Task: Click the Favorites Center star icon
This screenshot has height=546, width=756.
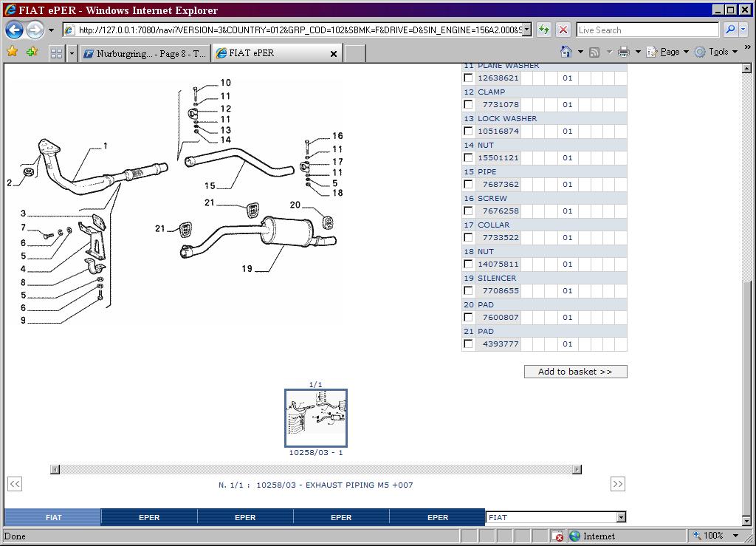Action: (x=13, y=51)
